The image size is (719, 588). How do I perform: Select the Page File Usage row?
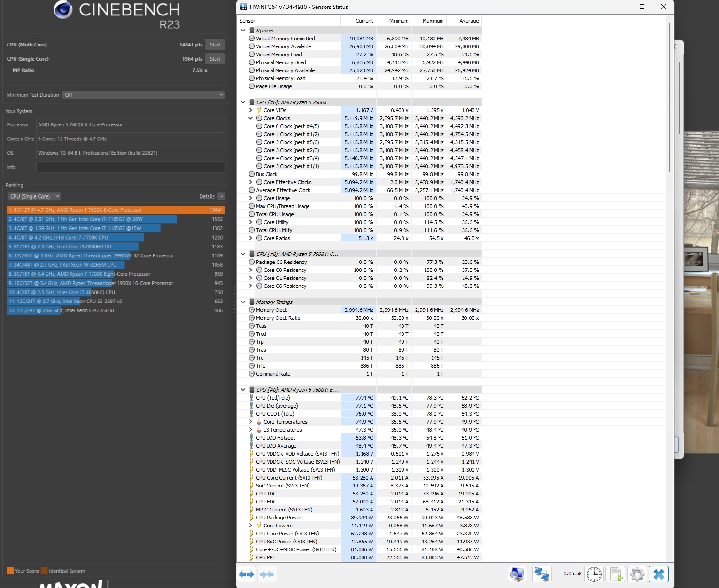tap(359, 86)
